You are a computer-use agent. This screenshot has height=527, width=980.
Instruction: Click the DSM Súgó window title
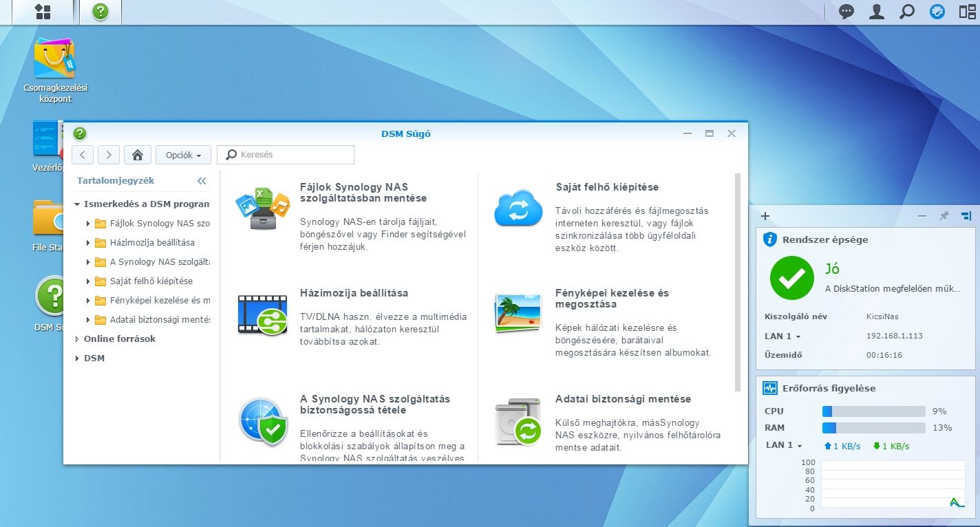(x=406, y=133)
